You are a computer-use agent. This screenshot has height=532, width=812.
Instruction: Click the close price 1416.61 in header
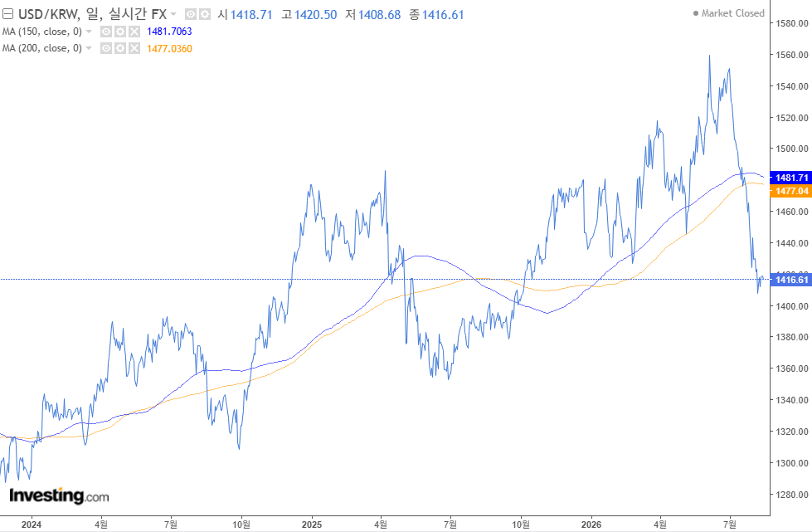point(443,14)
